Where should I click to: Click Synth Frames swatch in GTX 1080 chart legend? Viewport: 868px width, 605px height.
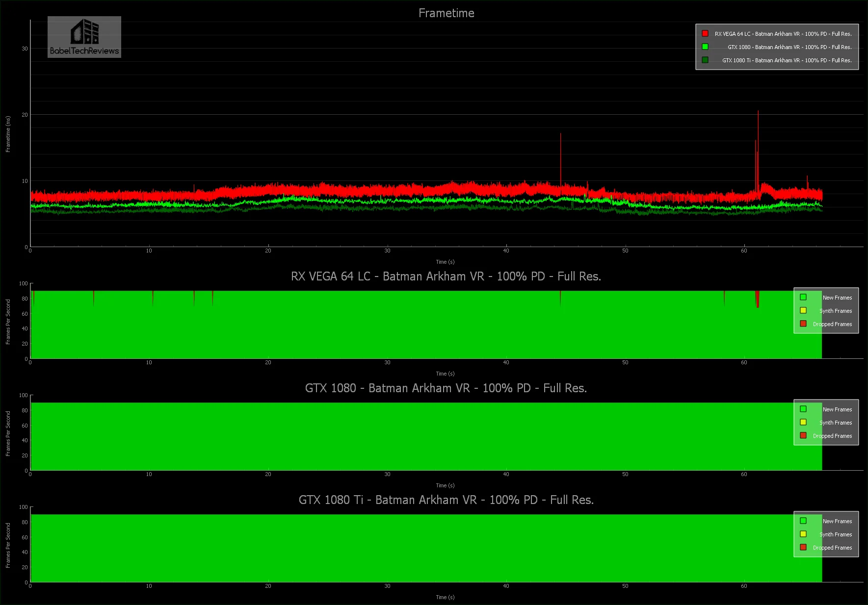click(x=803, y=422)
